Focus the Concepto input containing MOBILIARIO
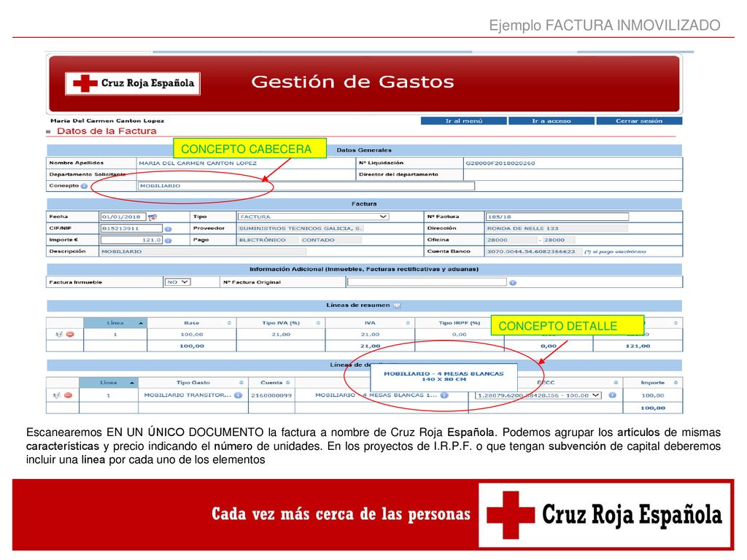This screenshot has width=747, height=560. (306, 186)
